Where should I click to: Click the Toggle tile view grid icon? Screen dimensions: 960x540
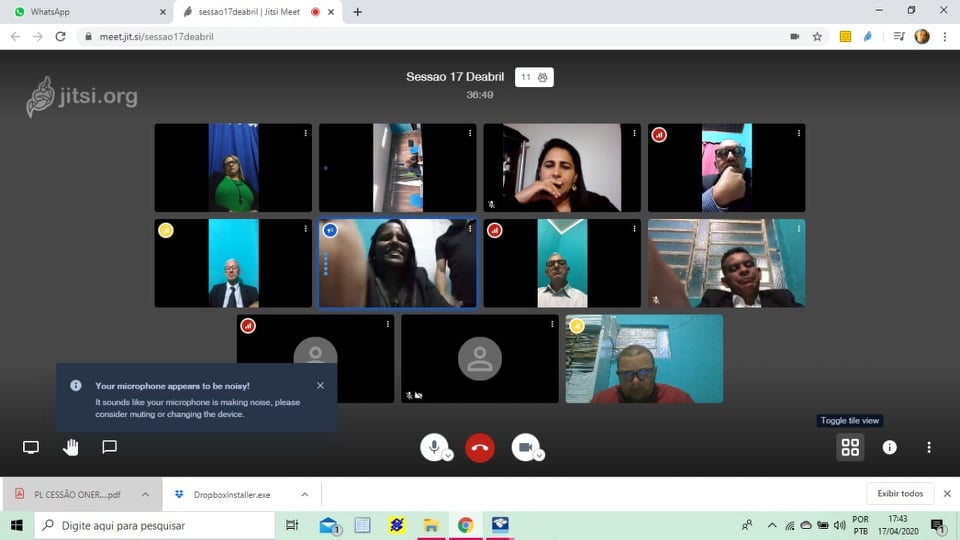(x=850, y=448)
